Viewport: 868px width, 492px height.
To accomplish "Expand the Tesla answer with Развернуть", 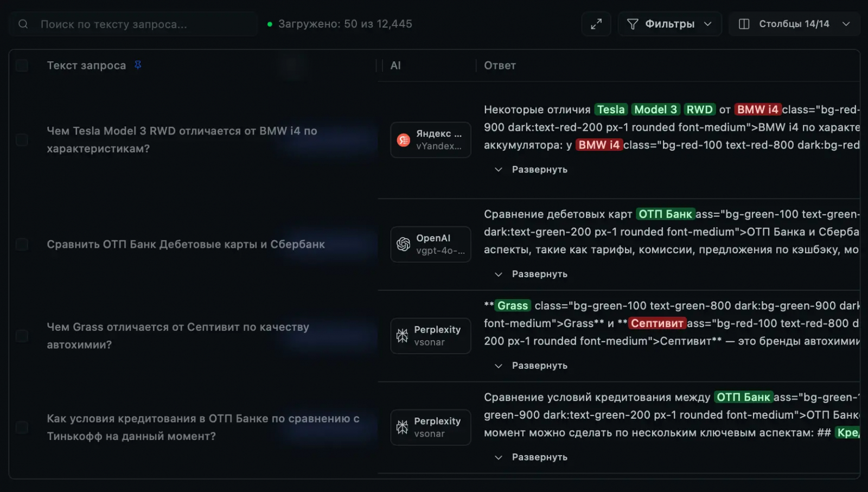I will point(532,169).
